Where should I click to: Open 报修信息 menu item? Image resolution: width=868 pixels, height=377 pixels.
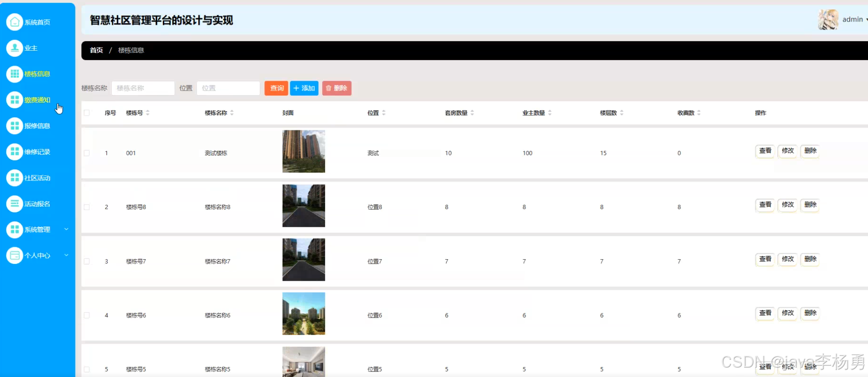(38, 126)
